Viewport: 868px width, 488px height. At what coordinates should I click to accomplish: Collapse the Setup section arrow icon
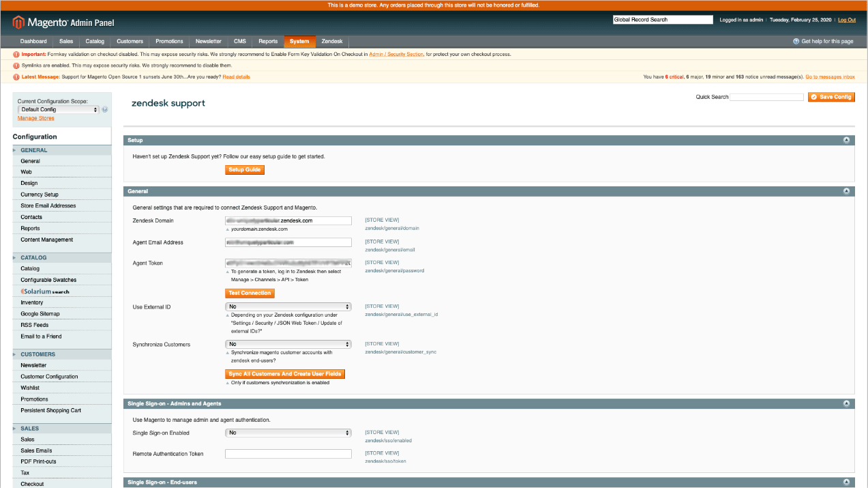(846, 140)
